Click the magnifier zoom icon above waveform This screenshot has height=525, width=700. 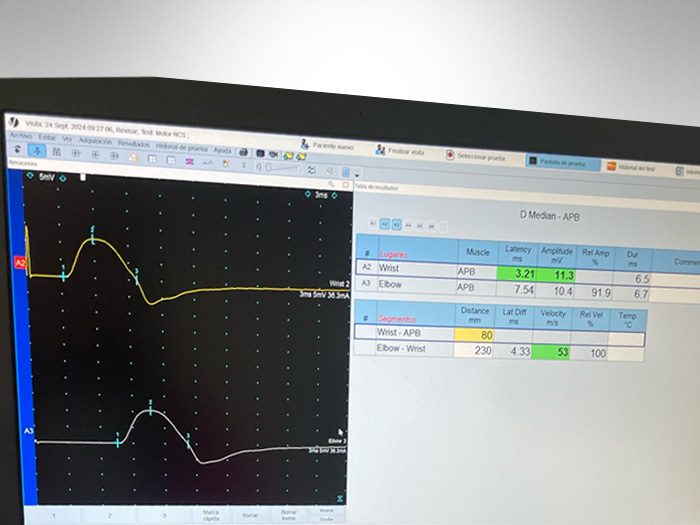pos(331,183)
